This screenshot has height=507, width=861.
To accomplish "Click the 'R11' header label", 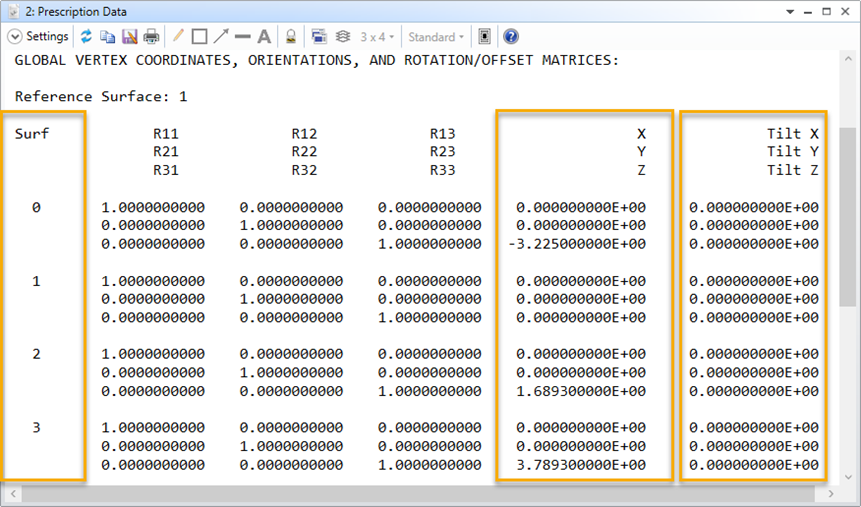I will point(166,133).
